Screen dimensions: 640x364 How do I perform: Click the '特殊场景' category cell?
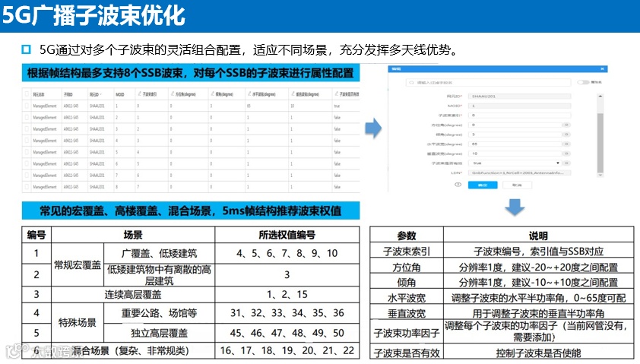click(x=78, y=322)
